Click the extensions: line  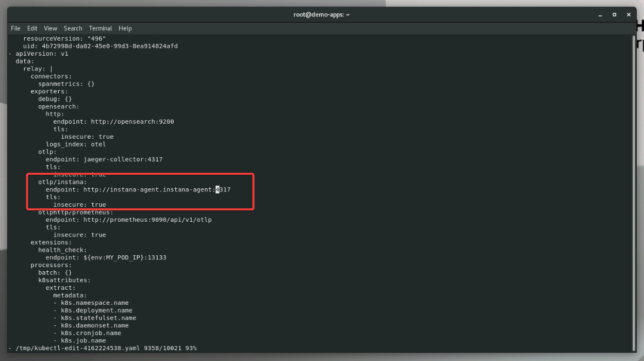click(51, 242)
